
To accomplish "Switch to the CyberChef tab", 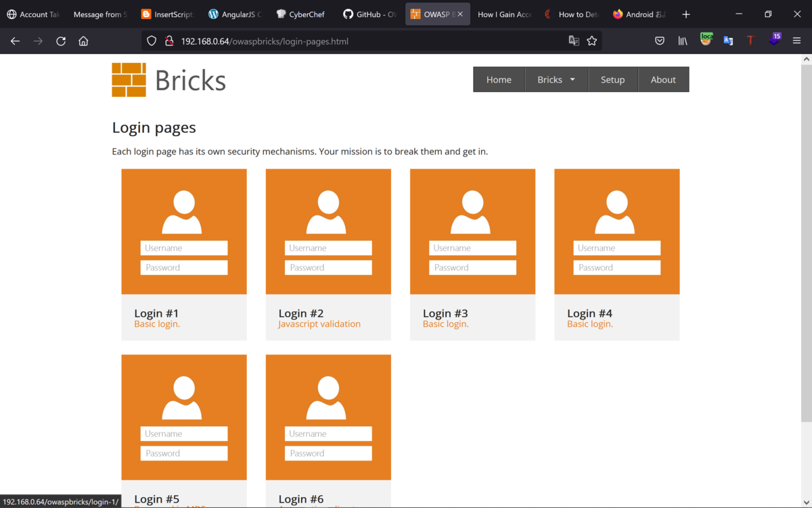I will click(x=300, y=14).
